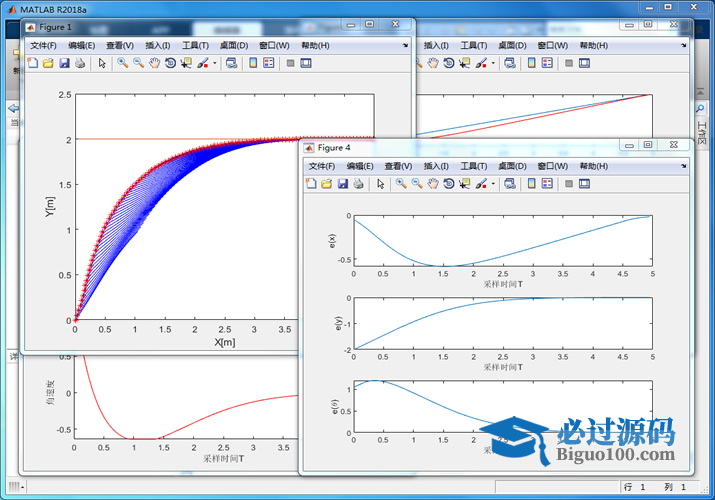Enable Rotate 3D tool in Figure 4

(x=449, y=184)
